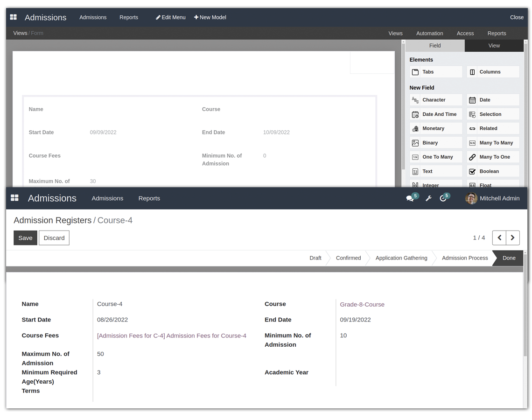Open the messages chat icon
Image resolution: width=532 pixels, height=420 pixels.
(410, 198)
